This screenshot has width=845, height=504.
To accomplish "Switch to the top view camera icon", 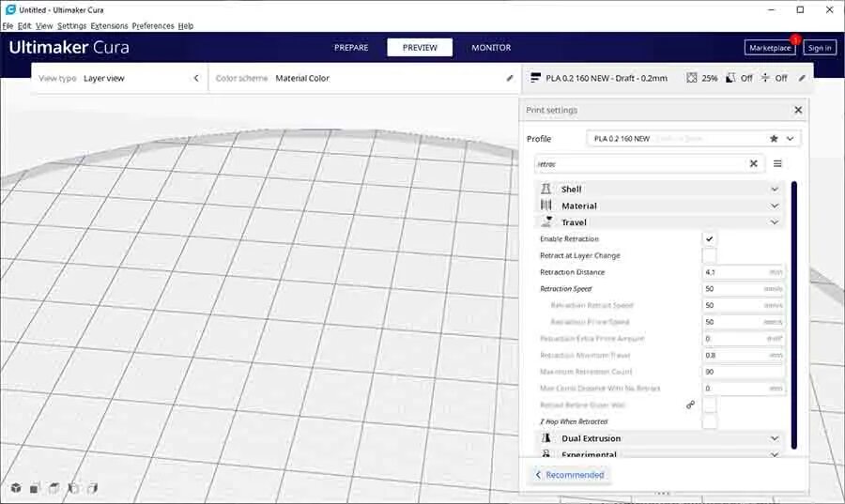I will click(x=54, y=488).
